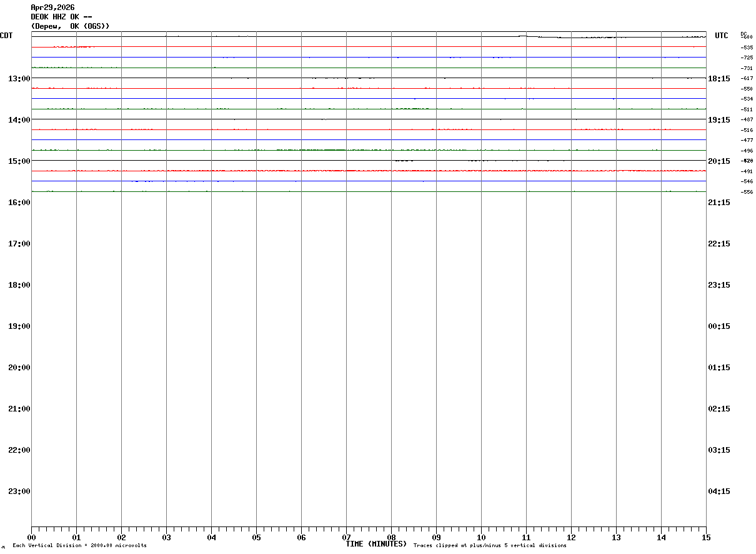Click the 18:15 UTC time label
Screen dimensions: 756x554
click(719, 79)
